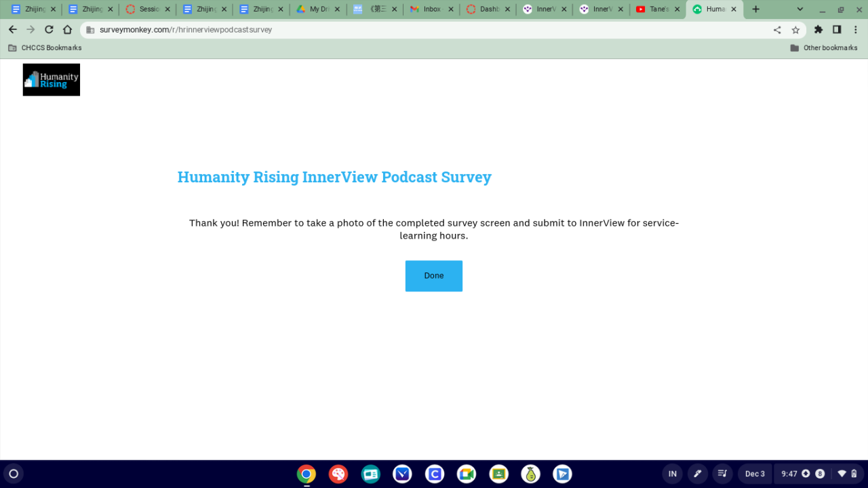Open the Clever C app on shelf
The width and height of the screenshot is (868, 488).
[435, 474]
